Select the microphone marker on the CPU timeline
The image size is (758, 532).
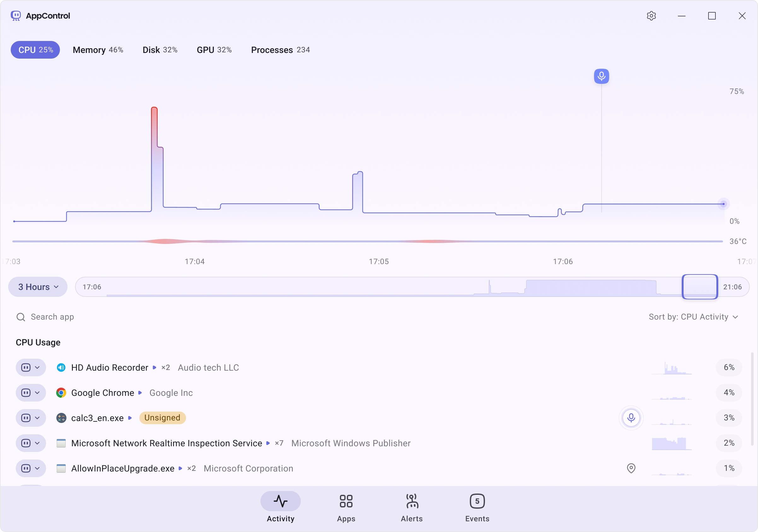point(602,76)
